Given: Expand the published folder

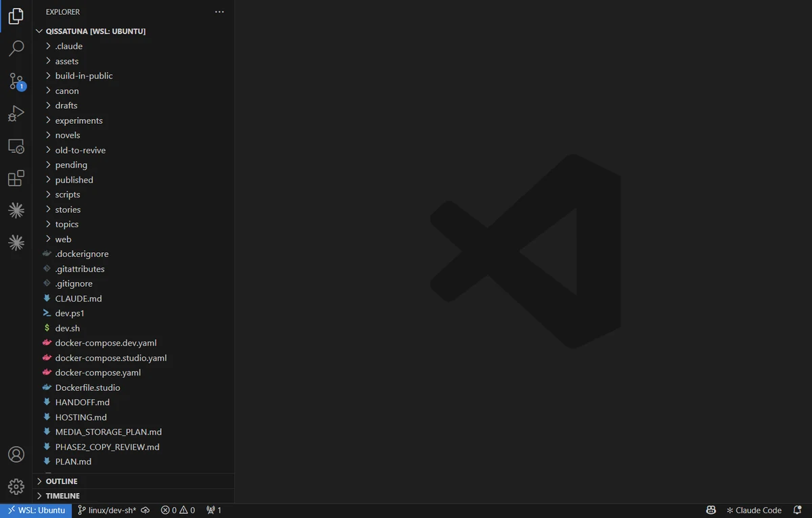Looking at the screenshot, I should coord(133,180).
